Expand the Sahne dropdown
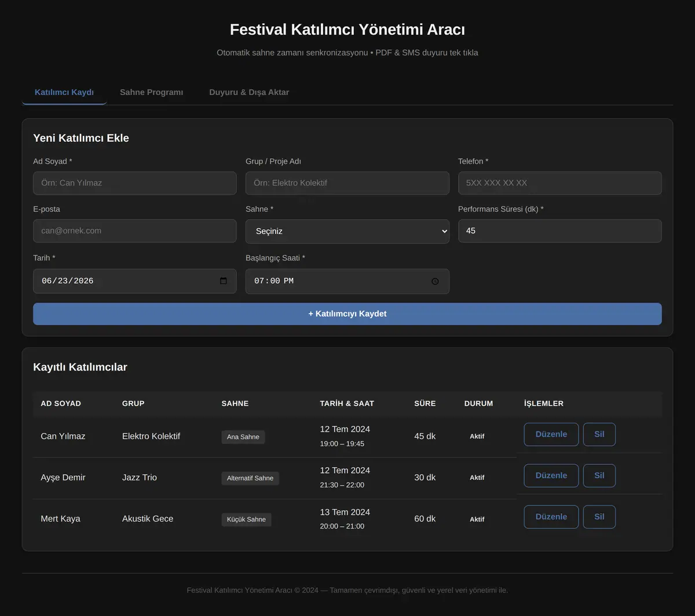The image size is (695, 616). click(x=348, y=231)
